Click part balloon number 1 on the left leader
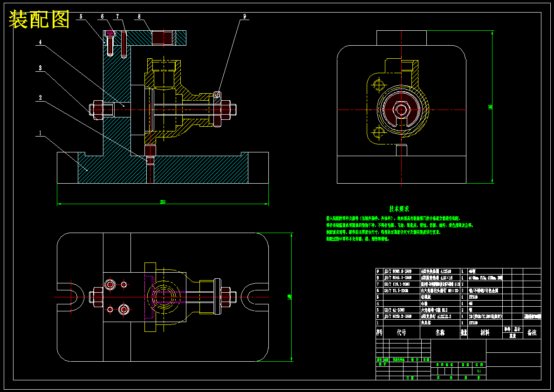The image size is (554, 392). point(40,133)
